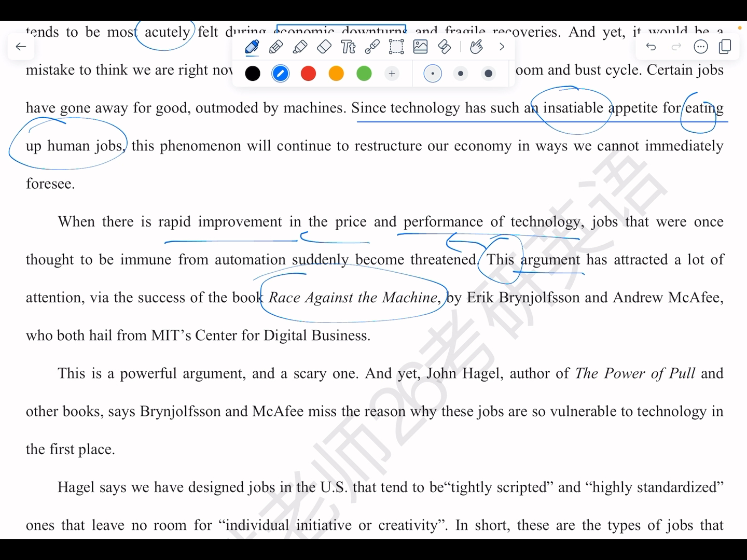Tap the phrase "tightly scripted"

point(498,487)
